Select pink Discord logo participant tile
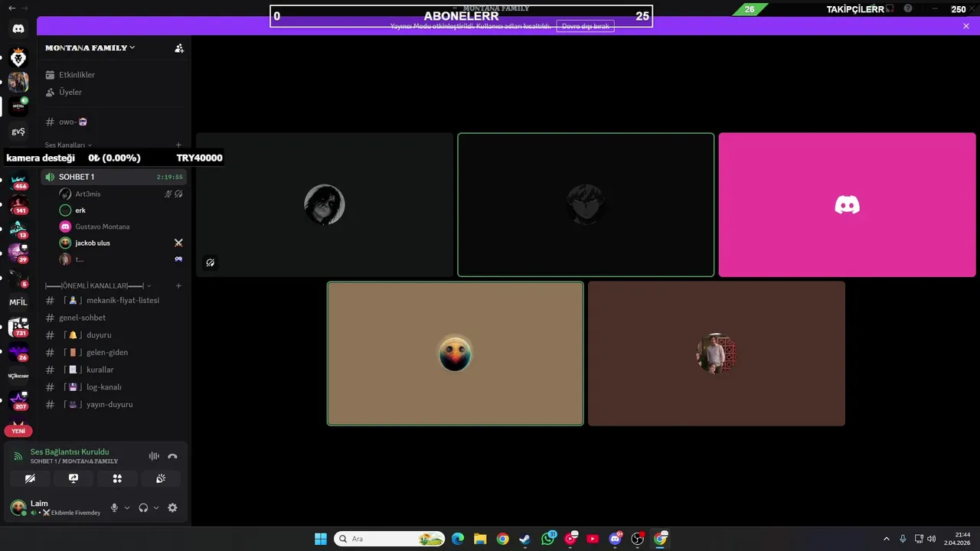980x551 pixels. pos(847,205)
